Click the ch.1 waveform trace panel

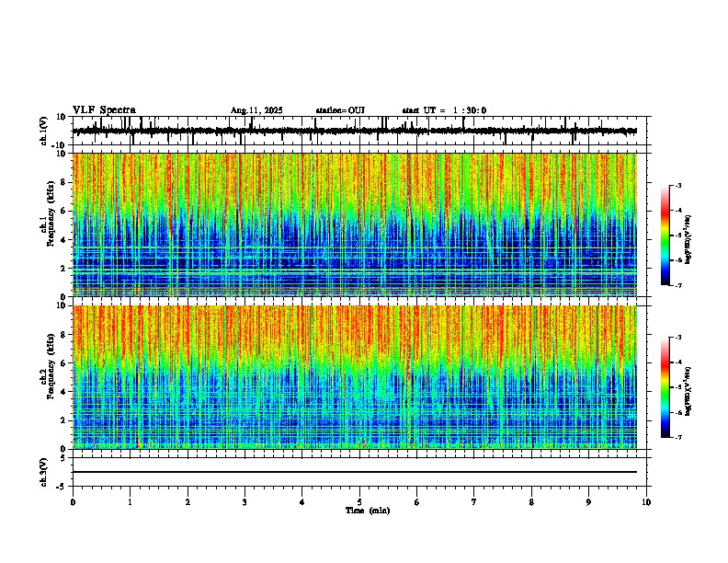359,131
